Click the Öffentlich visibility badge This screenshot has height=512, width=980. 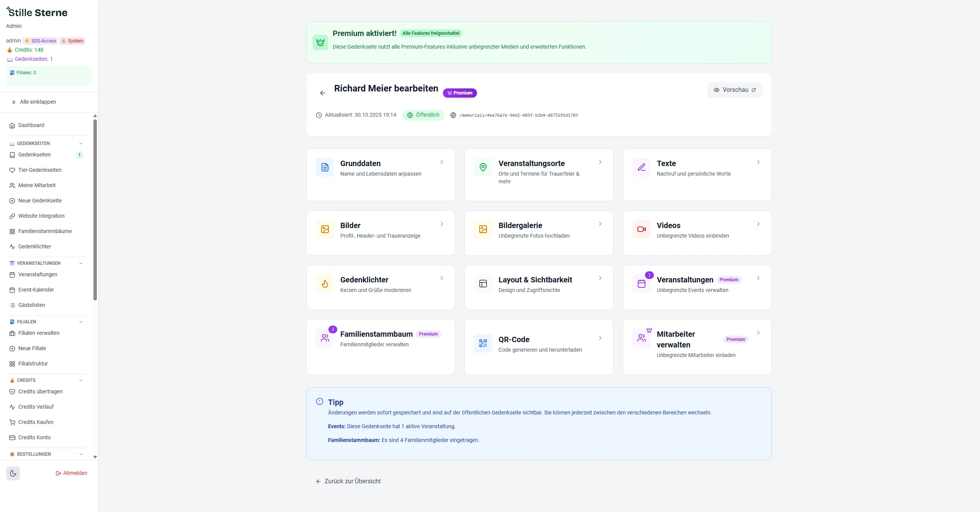(423, 115)
